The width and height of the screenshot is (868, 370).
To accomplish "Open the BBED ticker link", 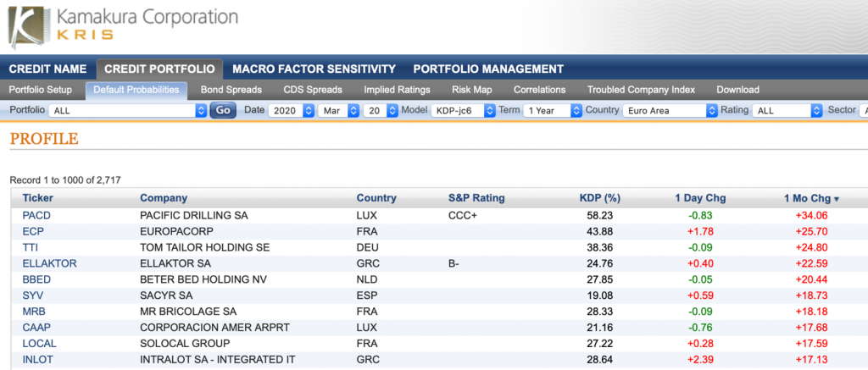I will [x=36, y=280].
